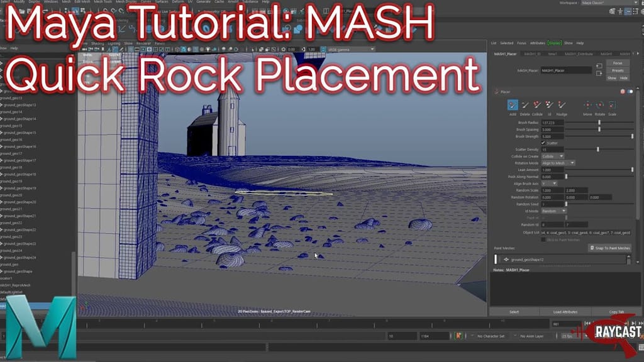Activate the Collide brush mode

pyautogui.click(x=537, y=105)
